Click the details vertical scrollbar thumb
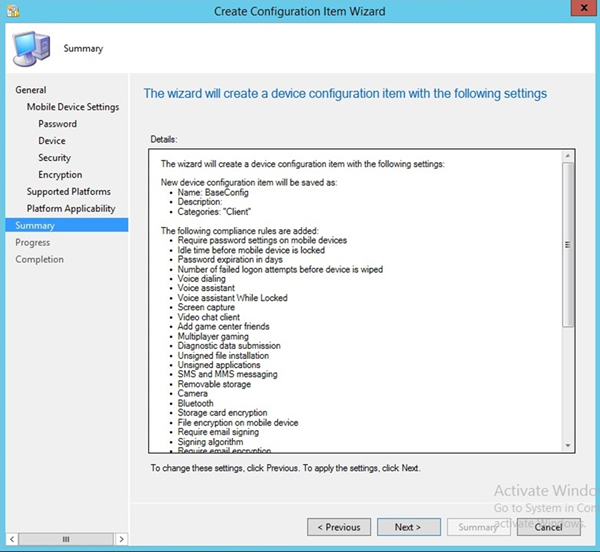 [568, 245]
